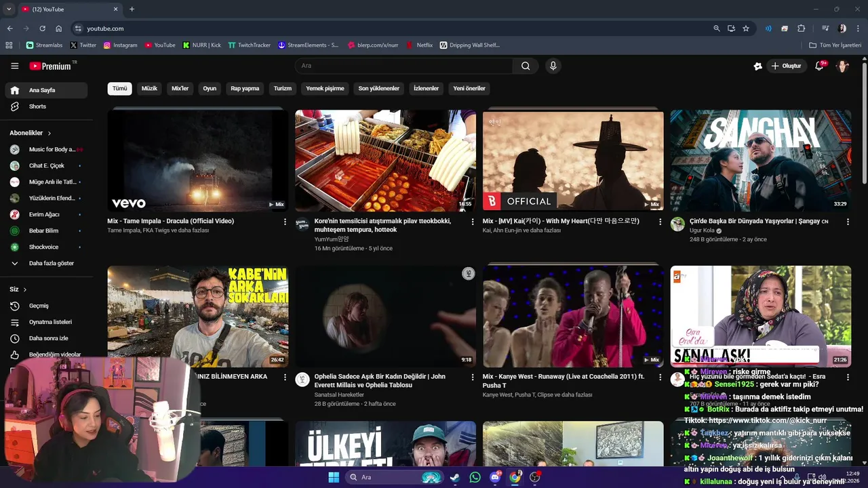Image resolution: width=868 pixels, height=488 pixels.
Task: Open options menu for Kore'nin temsilcisi video
Action: [473, 222]
